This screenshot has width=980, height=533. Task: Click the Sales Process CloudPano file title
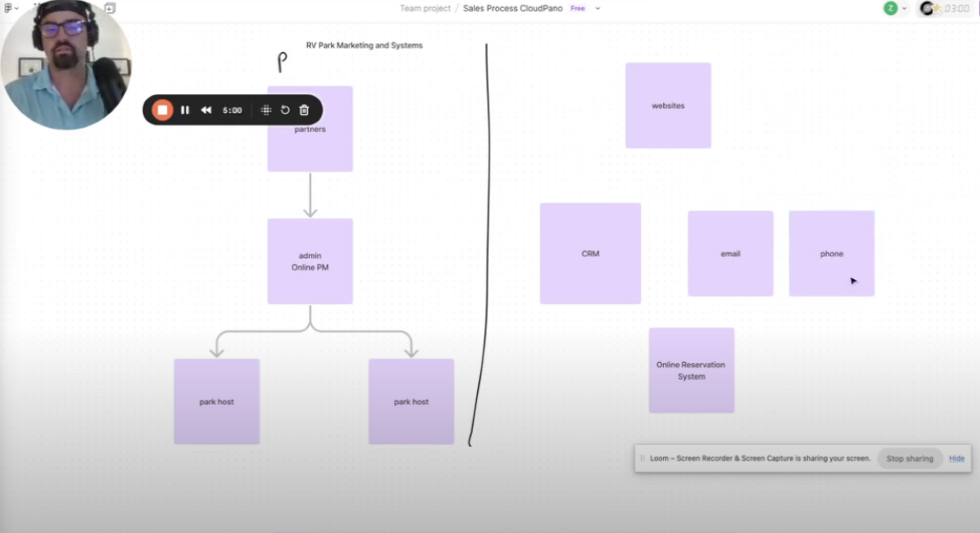click(512, 8)
